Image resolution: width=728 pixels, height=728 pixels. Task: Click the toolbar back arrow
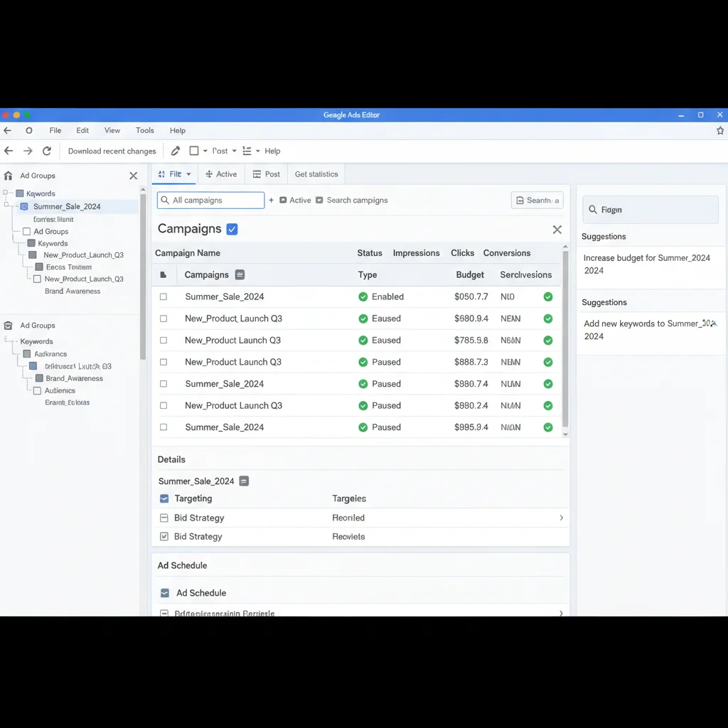(9, 151)
